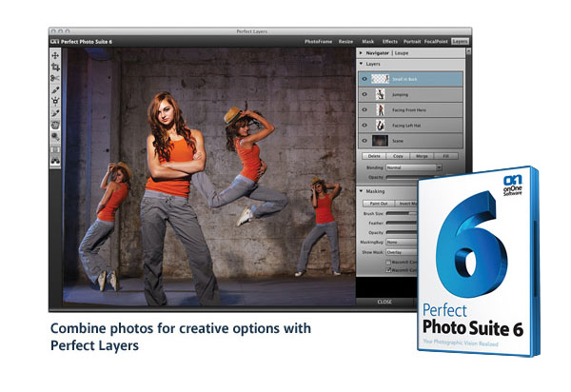This screenshot has width=571, height=392.
Task: Click the split compare view icon
Action: (x=55, y=149)
